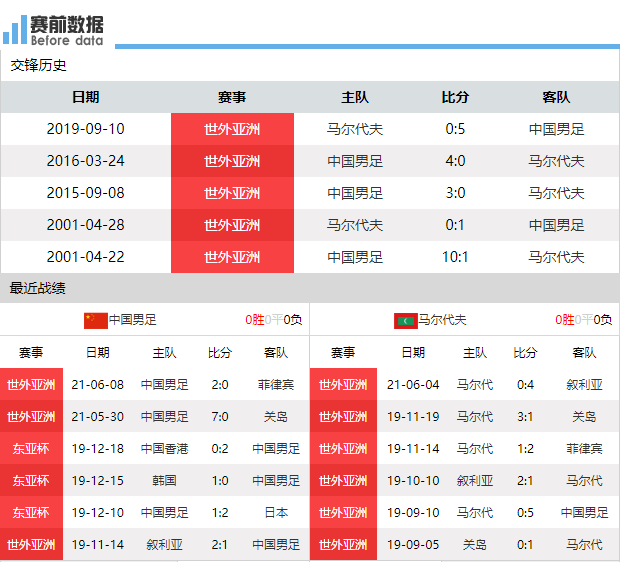This screenshot has height=562, width=620.
Task: Click the 中国香港 home team entry
Action: [x=164, y=448]
